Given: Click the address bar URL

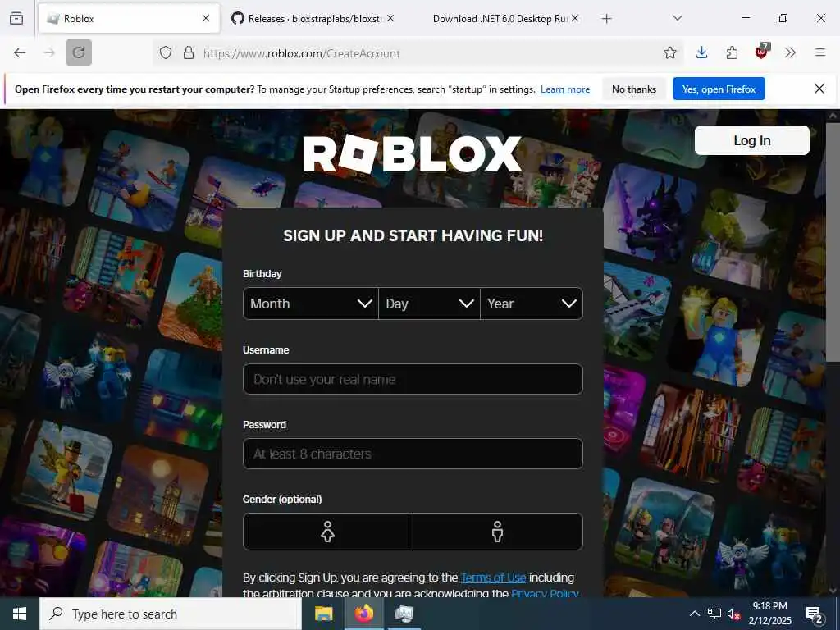Looking at the screenshot, I should (x=302, y=53).
